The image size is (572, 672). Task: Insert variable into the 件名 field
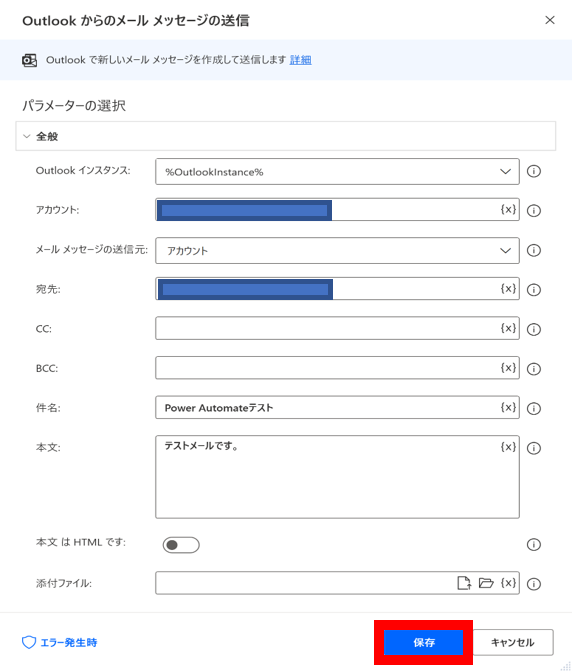(x=508, y=407)
